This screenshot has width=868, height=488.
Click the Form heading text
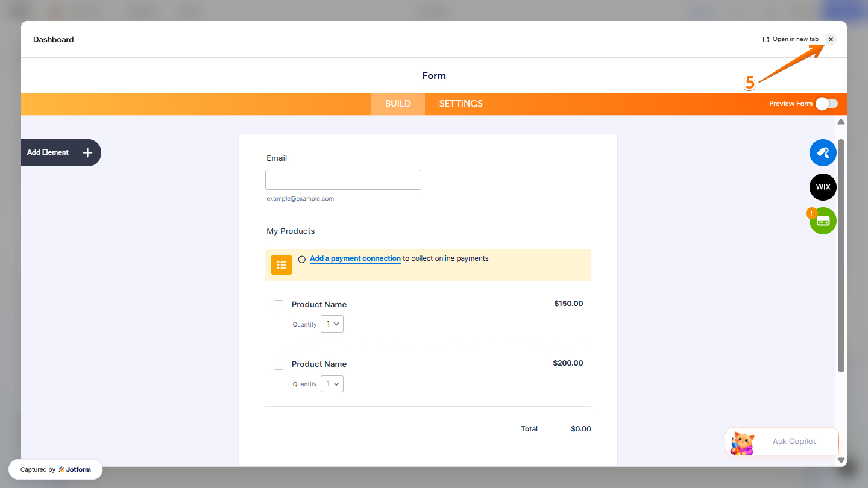[x=434, y=76]
